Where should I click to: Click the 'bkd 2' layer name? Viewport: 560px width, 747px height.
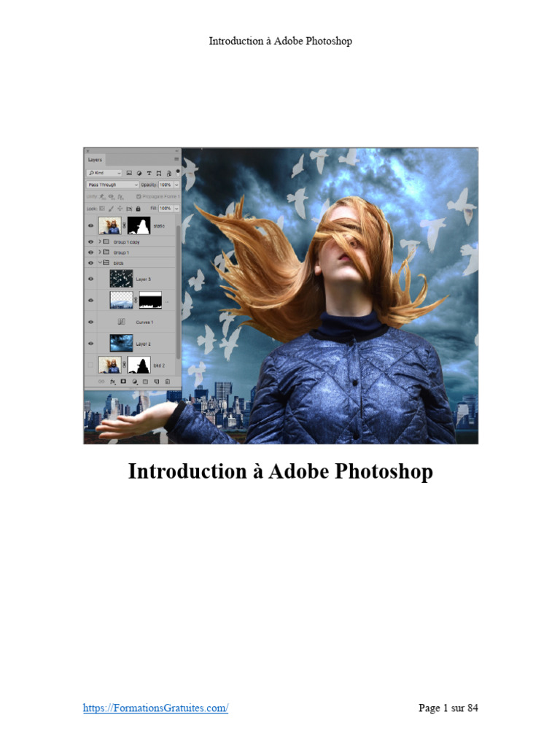159,366
